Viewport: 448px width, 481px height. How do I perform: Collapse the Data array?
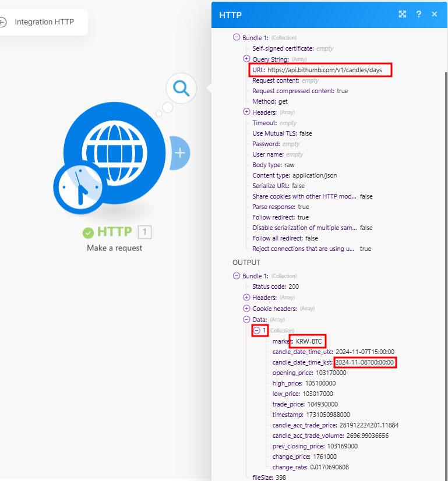click(x=246, y=319)
